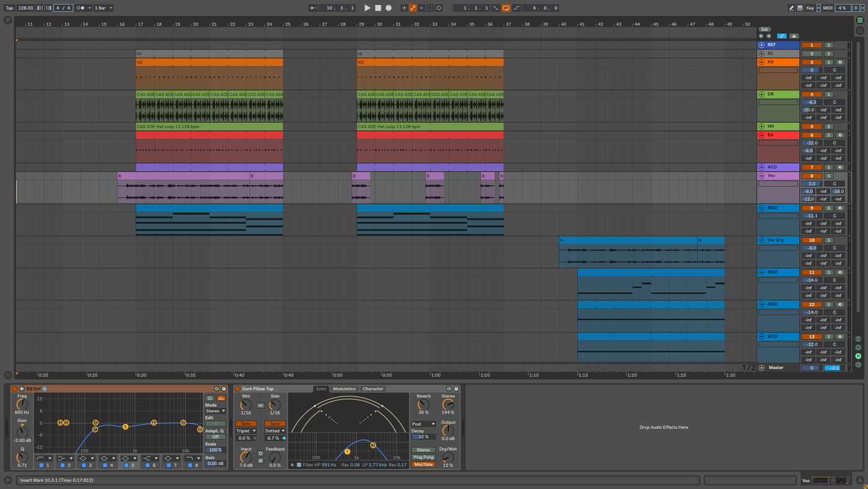Unfold the REF track
Screen dimensions: 868x489
tap(762, 45)
